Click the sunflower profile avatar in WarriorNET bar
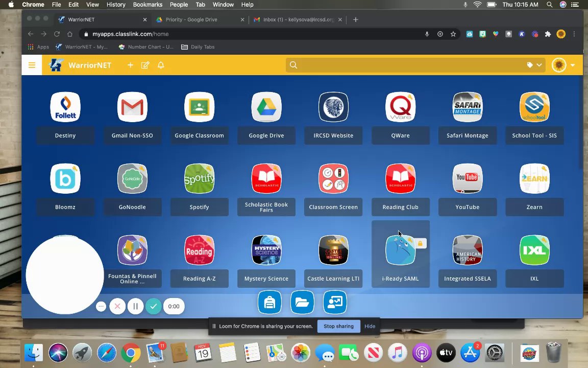Screen dimensions: 588x368 pos(559,65)
